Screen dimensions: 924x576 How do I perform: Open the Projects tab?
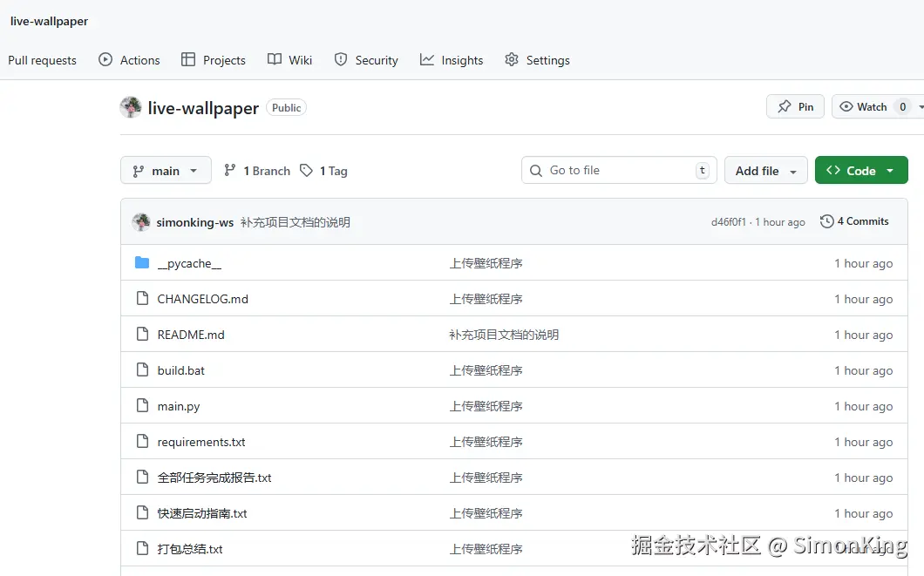click(x=214, y=60)
